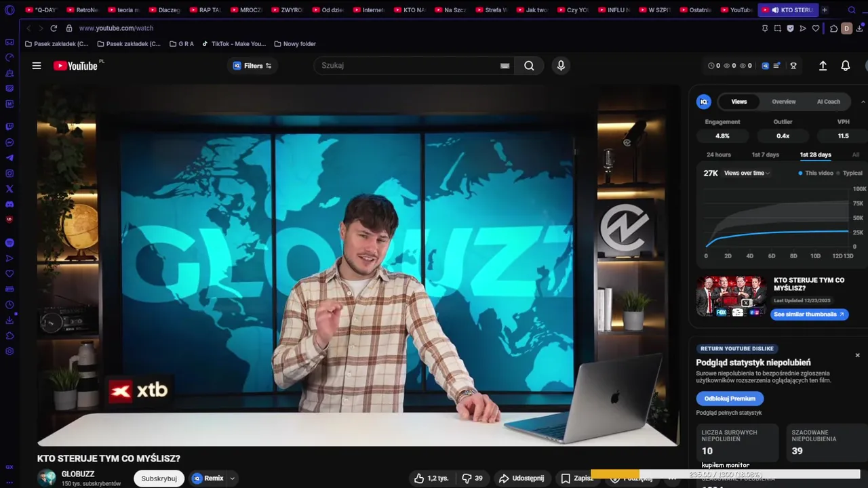Screen dimensions: 868x488
Task: Open Discord in the browser sidebar
Action: pos(9,204)
